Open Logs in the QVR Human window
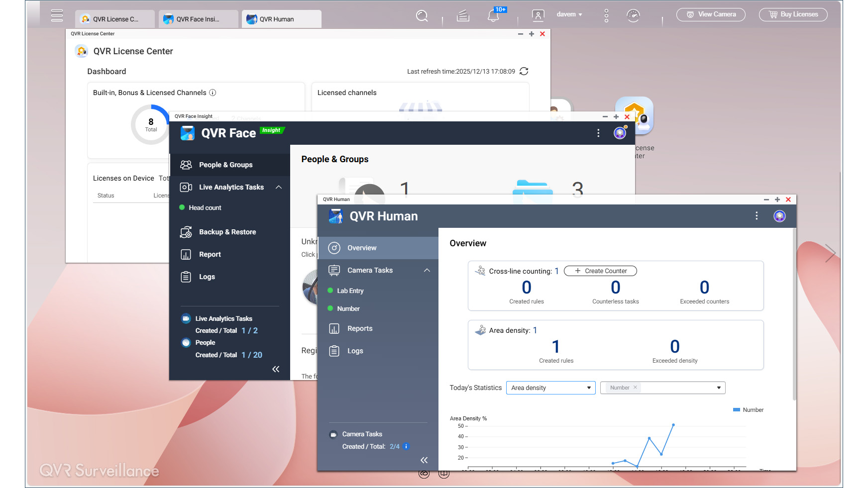 355,351
